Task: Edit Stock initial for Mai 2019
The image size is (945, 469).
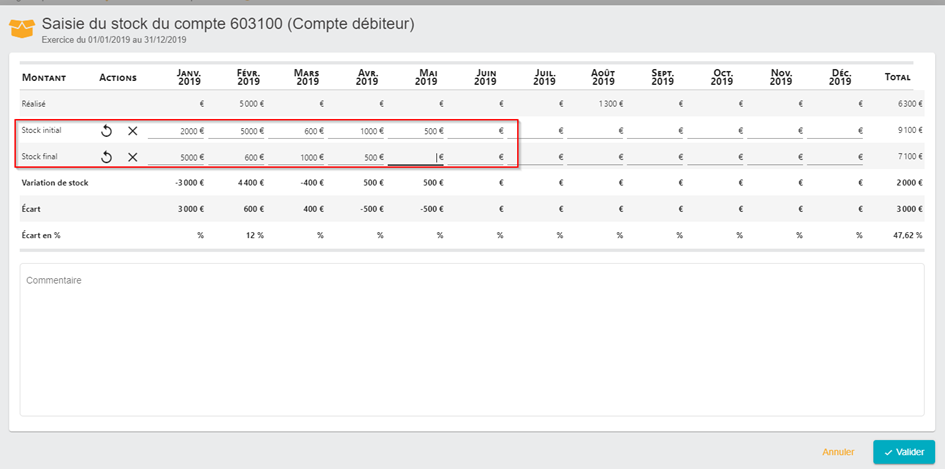Action: 416,130
